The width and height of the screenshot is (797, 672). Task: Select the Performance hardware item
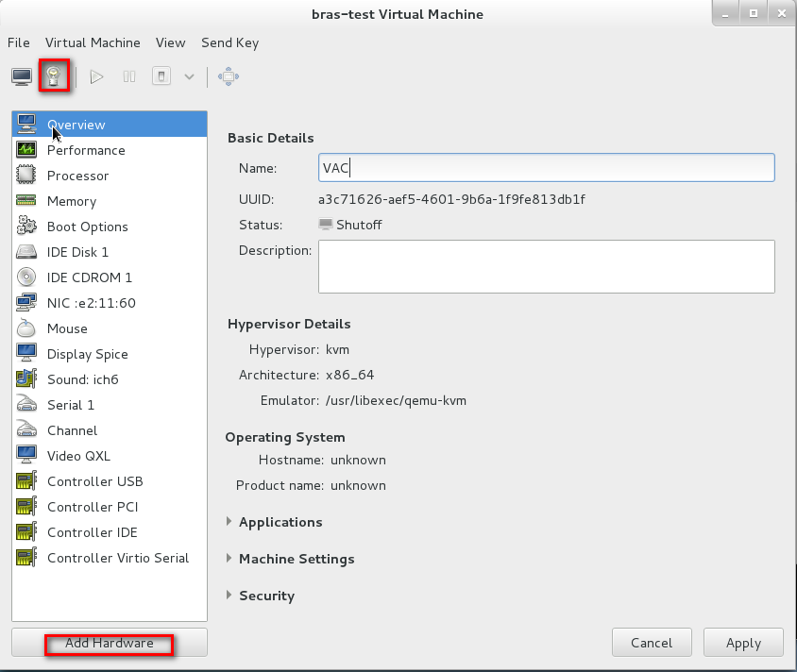click(x=110, y=150)
